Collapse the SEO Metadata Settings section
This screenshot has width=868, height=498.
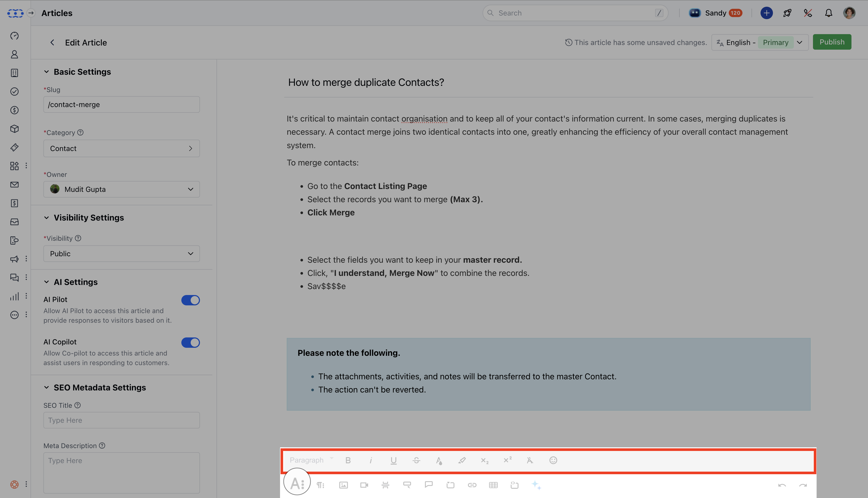[47, 388]
